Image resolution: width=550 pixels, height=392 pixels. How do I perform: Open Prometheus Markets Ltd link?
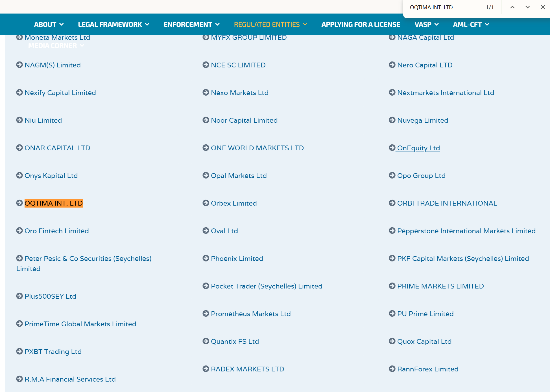pyautogui.click(x=251, y=314)
